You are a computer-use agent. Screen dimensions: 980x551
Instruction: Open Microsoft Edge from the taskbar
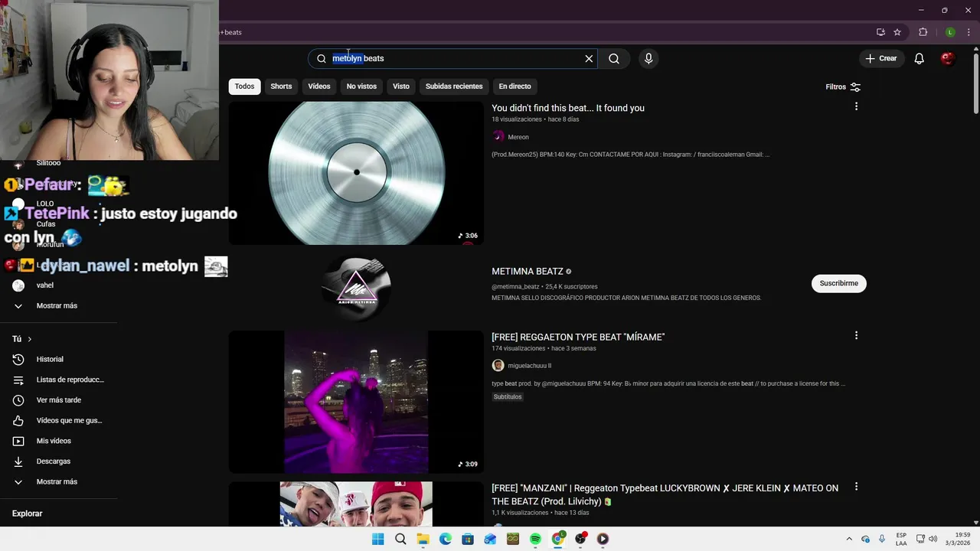[x=446, y=539]
